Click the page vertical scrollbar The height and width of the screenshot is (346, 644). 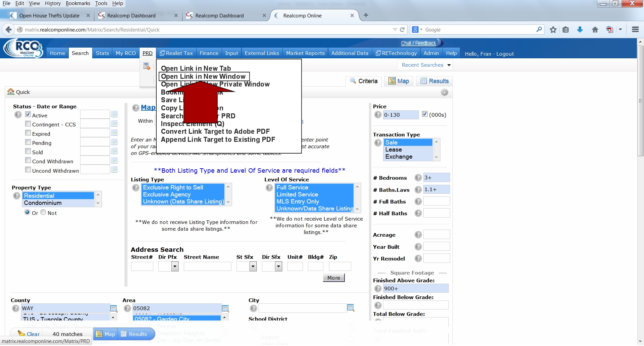(640, 101)
